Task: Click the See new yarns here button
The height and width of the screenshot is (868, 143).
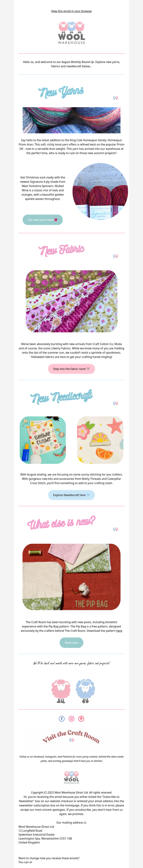Action: [x=43, y=220]
